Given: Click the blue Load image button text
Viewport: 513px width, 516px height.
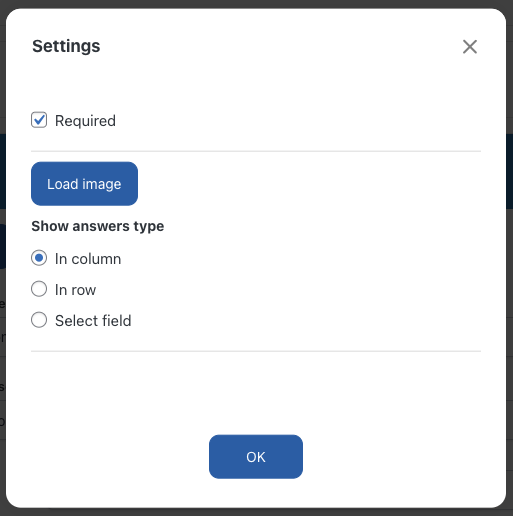Looking at the screenshot, I should point(84,184).
